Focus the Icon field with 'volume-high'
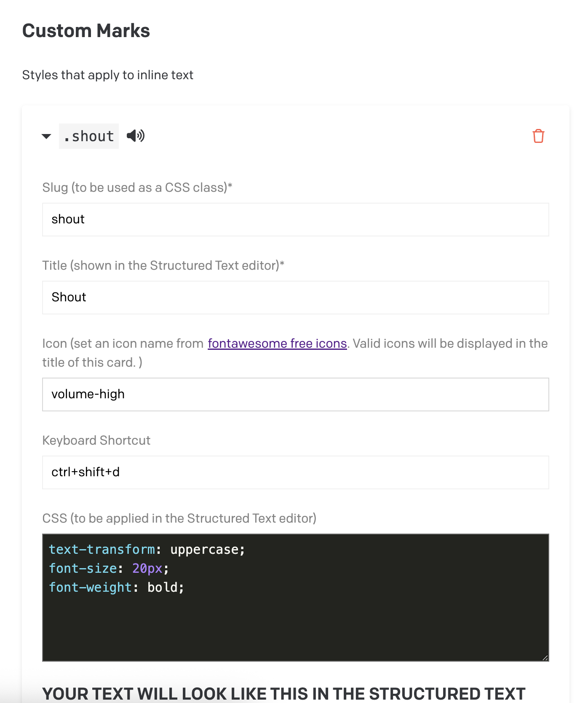The height and width of the screenshot is (703, 588). [x=295, y=394]
